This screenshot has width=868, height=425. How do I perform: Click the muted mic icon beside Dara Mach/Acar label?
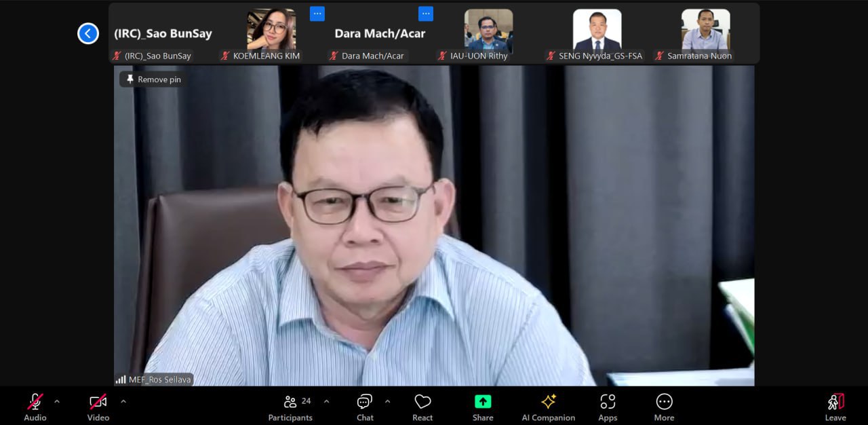(x=334, y=56)
